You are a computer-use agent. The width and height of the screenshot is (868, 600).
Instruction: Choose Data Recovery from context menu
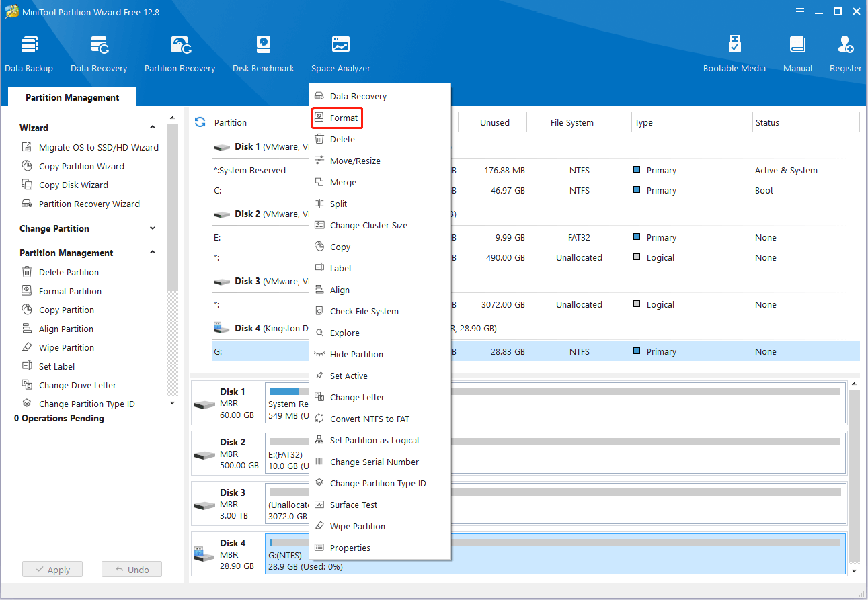tap(379, 97)
